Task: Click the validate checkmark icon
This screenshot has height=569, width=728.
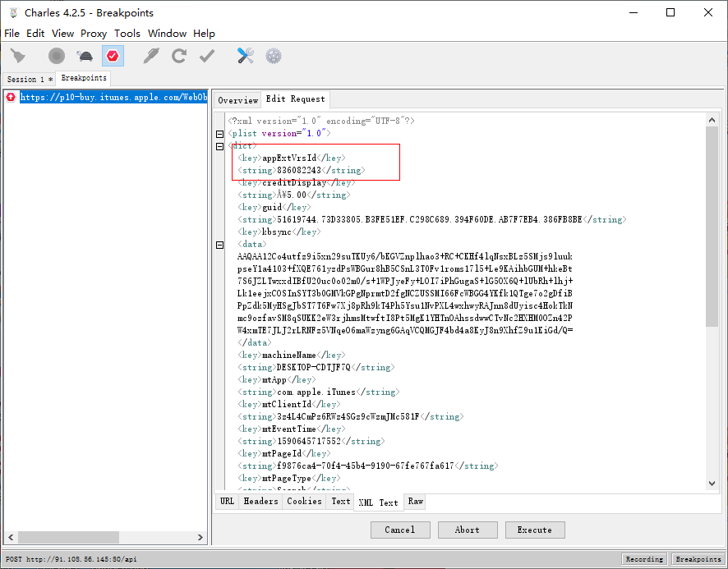Action: (205, 55)
